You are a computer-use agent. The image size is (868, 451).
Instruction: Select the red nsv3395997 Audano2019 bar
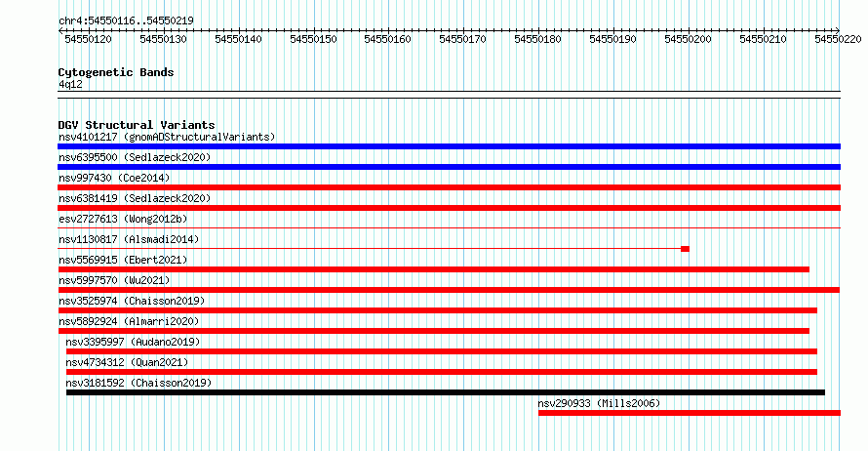pos(442,351)
